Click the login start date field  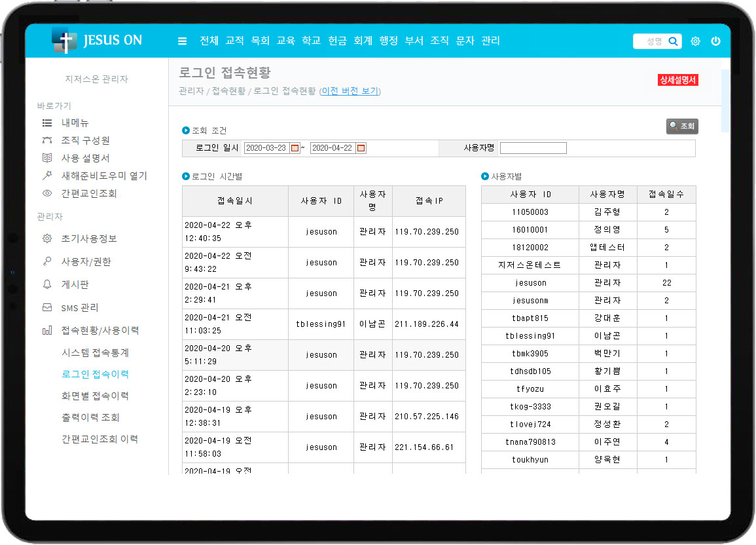(x=266, y=148)
